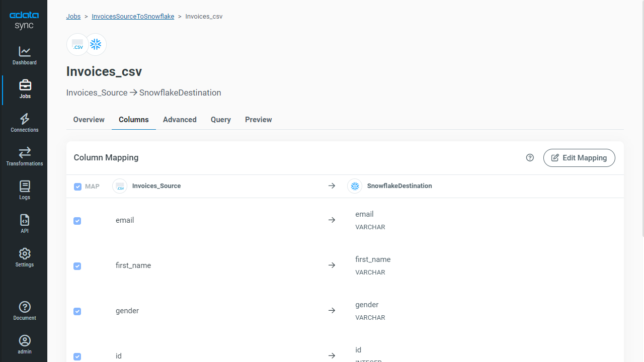Go to Jobs in the sidebar

pyautogui.click(x=25, y=89)
